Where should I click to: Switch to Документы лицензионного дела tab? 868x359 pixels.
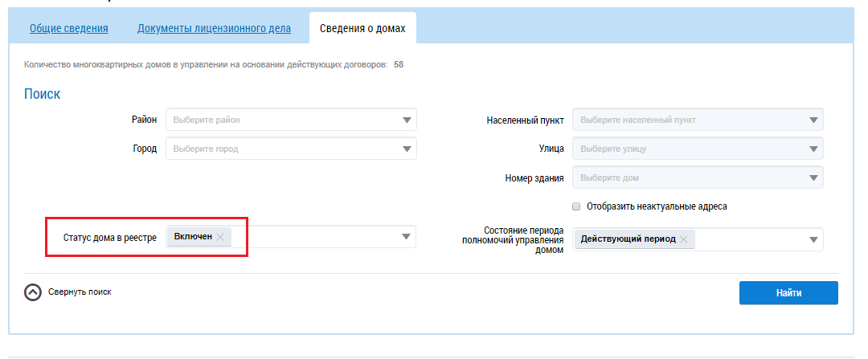coord(214,28)
